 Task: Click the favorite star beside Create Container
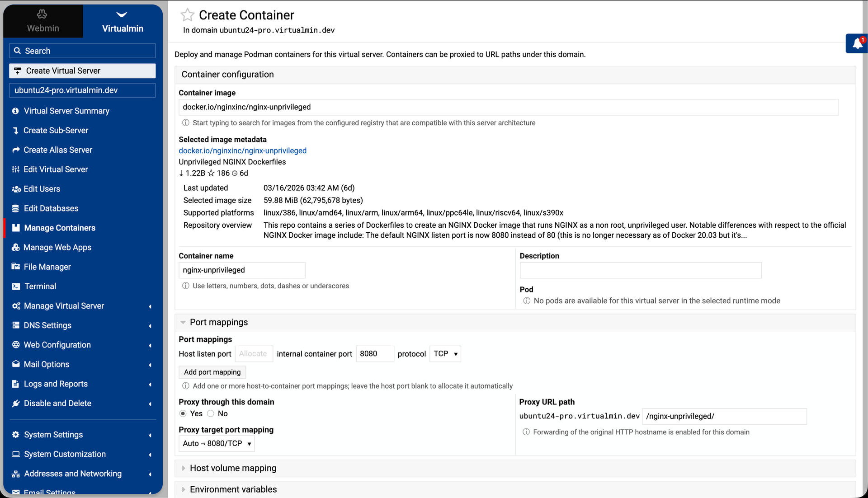pyautogui.click(x=187, y=15)
